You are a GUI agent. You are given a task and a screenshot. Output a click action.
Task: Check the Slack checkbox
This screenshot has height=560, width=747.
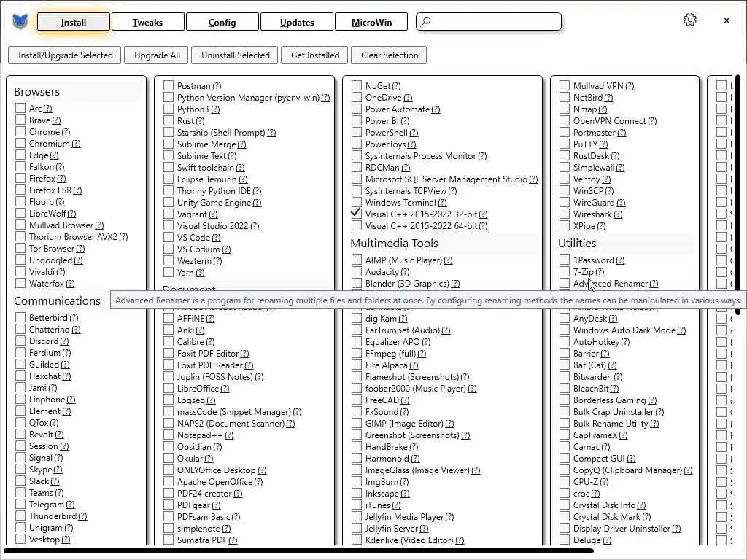click(20, 481)
